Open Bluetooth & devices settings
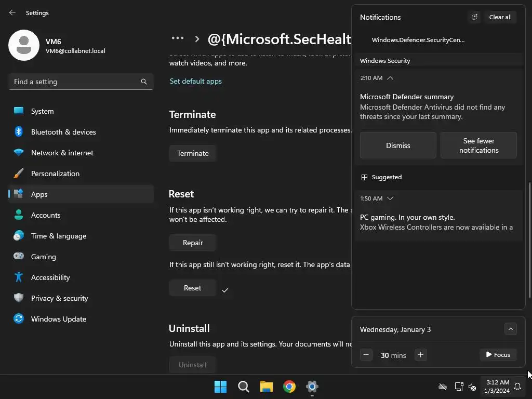Screen dimensions: 532x399 tap(81, 131)
